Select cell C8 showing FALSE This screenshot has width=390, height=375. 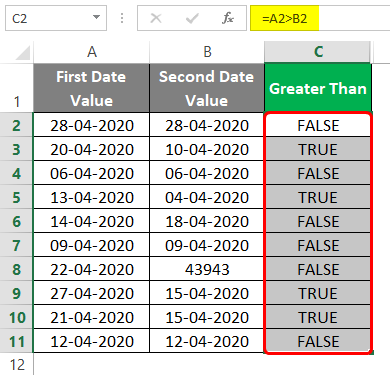pyautogui.click(x=318, y=269)
